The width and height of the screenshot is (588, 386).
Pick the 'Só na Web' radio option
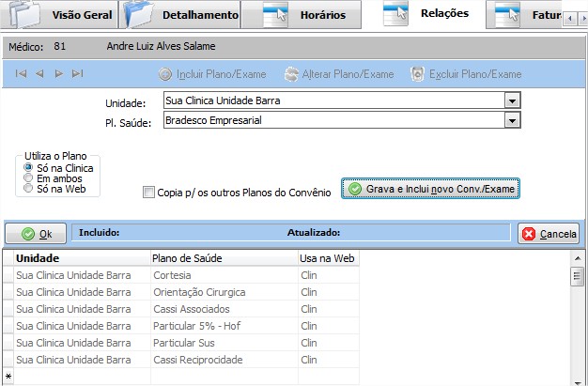pos(29,188)
